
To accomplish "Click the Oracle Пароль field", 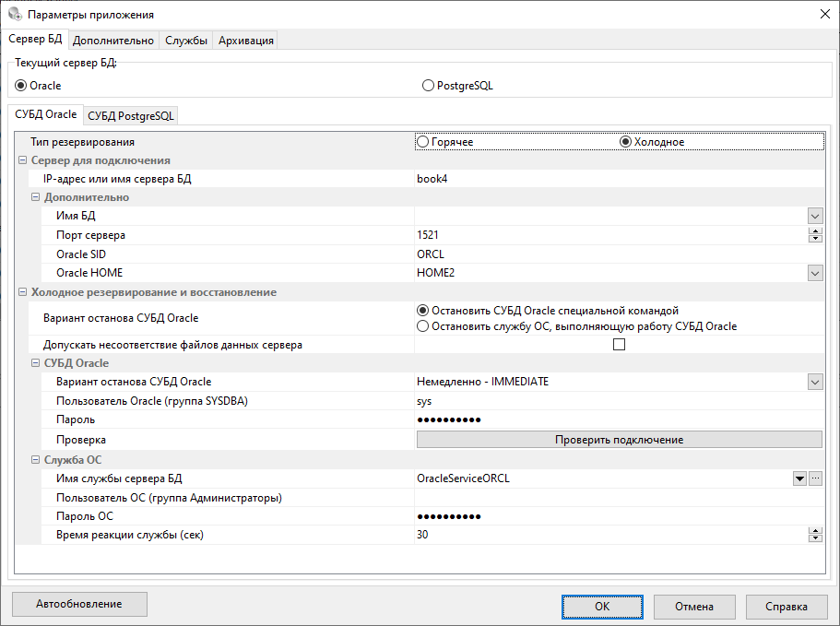I will pyautogui.click(x=620, y=419).
